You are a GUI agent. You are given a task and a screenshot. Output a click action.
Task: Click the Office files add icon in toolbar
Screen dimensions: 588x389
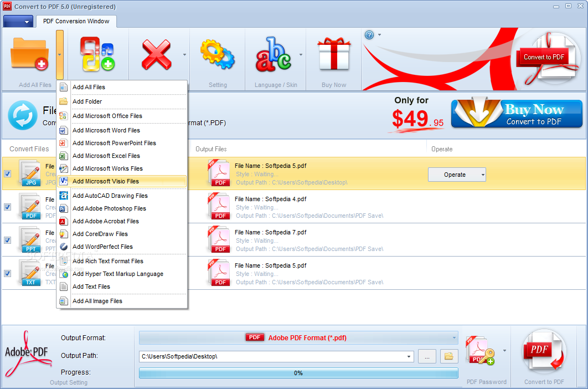(97, 54)
